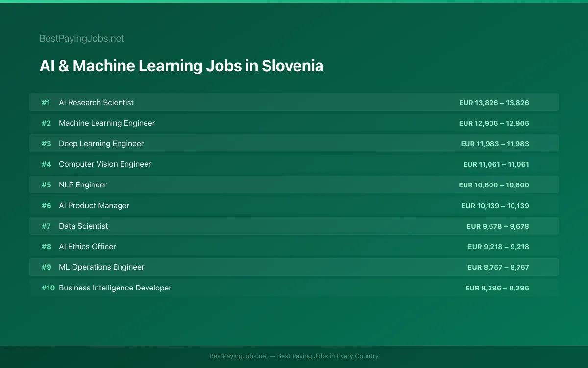Click the NLP Engineer job title
This screenshot has height=368, width=588.
tap(83, 184)
